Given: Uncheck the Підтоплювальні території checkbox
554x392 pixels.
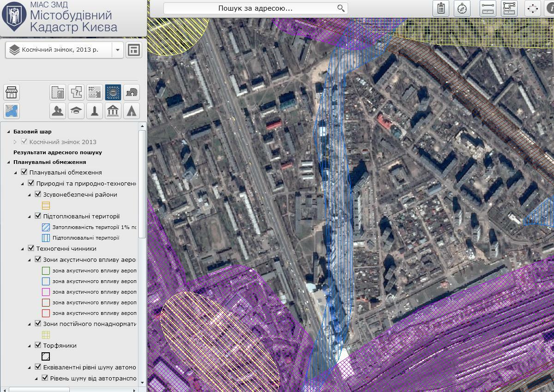Looking at the screenshot, I should pyautogui.click(x=38, y=216).
